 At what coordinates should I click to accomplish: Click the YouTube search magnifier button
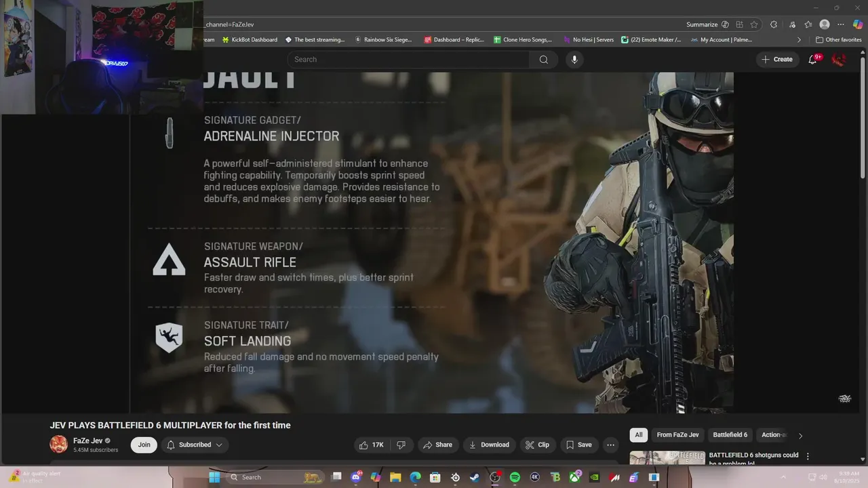(x=543, y=60)
